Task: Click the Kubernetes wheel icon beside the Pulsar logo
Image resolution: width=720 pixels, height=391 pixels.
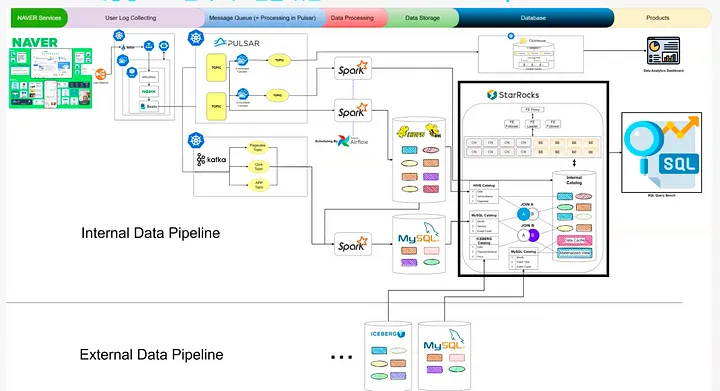Action: tap(196, 38)
